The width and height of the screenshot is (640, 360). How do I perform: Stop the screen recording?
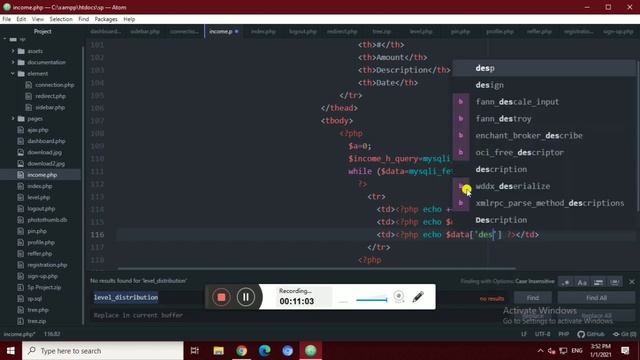pyautogui.click(x=221, y=297)
